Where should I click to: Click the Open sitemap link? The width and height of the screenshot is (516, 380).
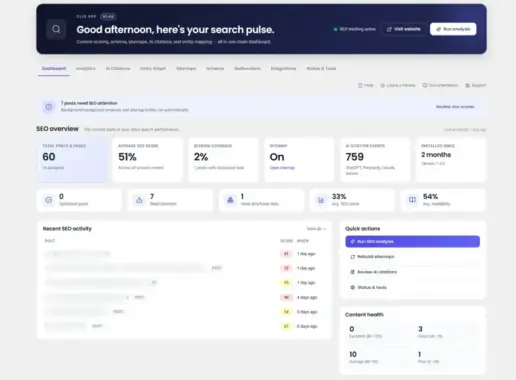(x=282, y=168)
